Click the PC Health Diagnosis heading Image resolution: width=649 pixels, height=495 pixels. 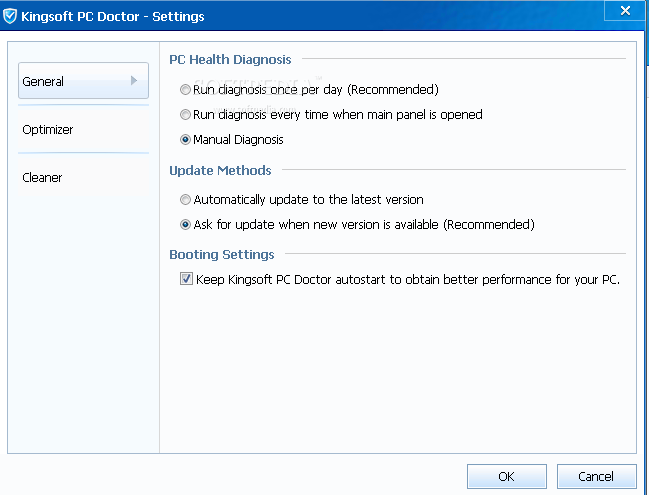pyautogui.click(x=230, y=60)
